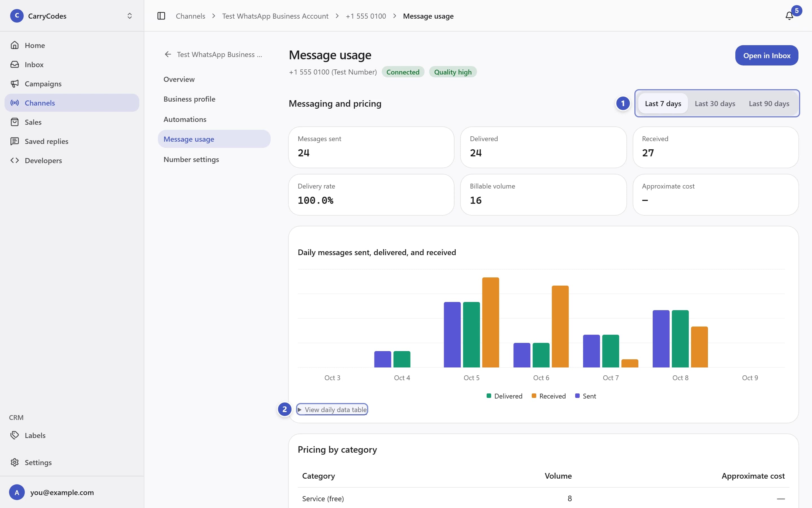
Task: Click the Developers code brackets icon
Action: (x=14, y=160)
